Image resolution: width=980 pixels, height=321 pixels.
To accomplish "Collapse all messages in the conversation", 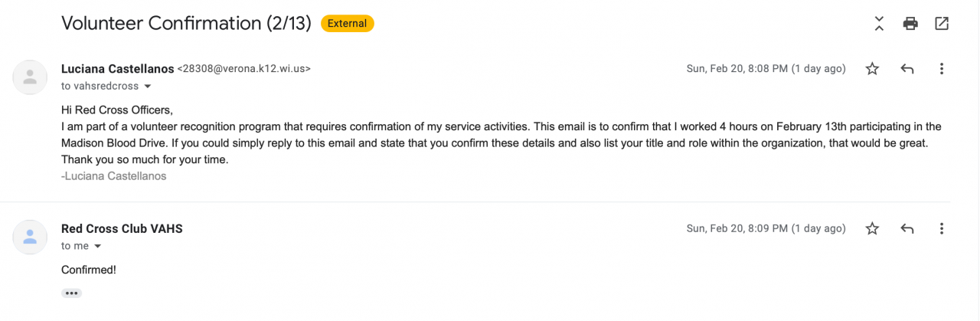I will point(879,24).
